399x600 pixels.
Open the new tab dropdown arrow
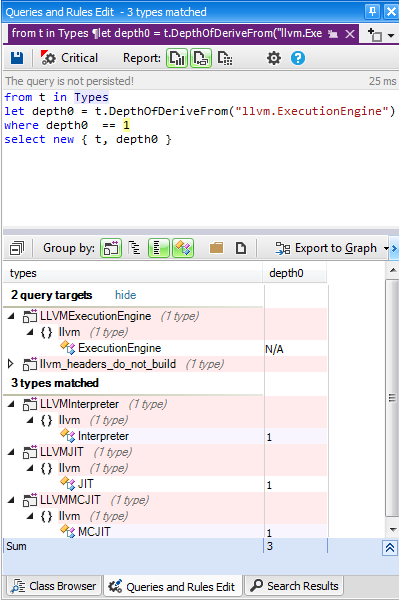[x=391, y=35]
